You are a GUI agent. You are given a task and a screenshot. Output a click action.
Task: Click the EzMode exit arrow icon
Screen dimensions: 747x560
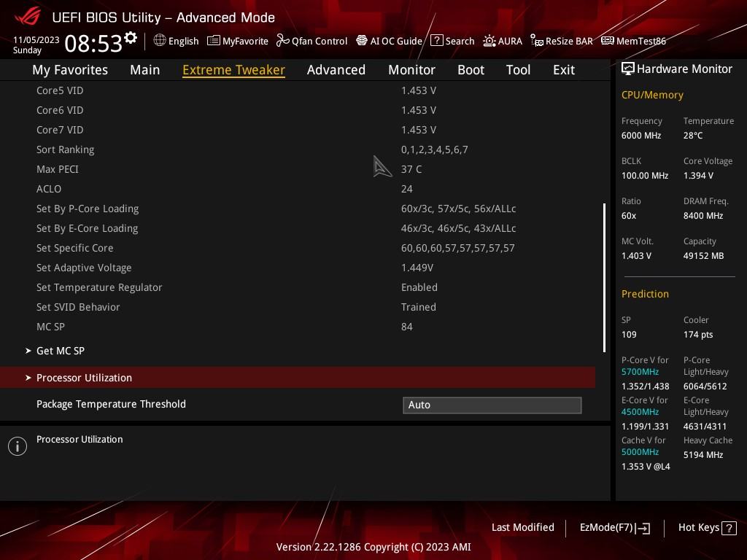(643, 528)
